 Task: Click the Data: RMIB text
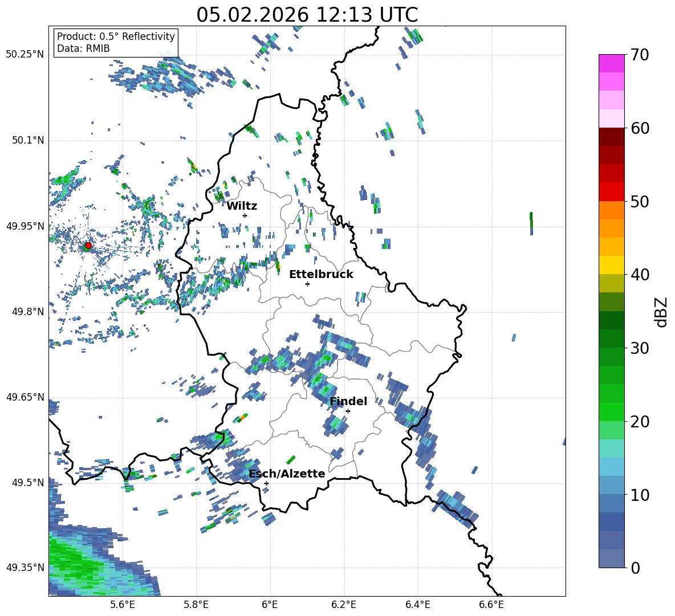tap(83, 48)
